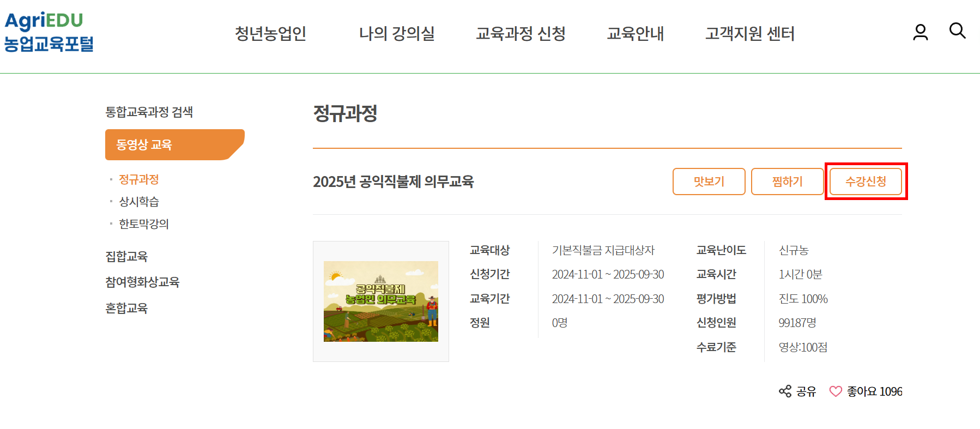980x429 pixels.
Task: Select the 정규과정 submenu link
Action: coord(139,179)
